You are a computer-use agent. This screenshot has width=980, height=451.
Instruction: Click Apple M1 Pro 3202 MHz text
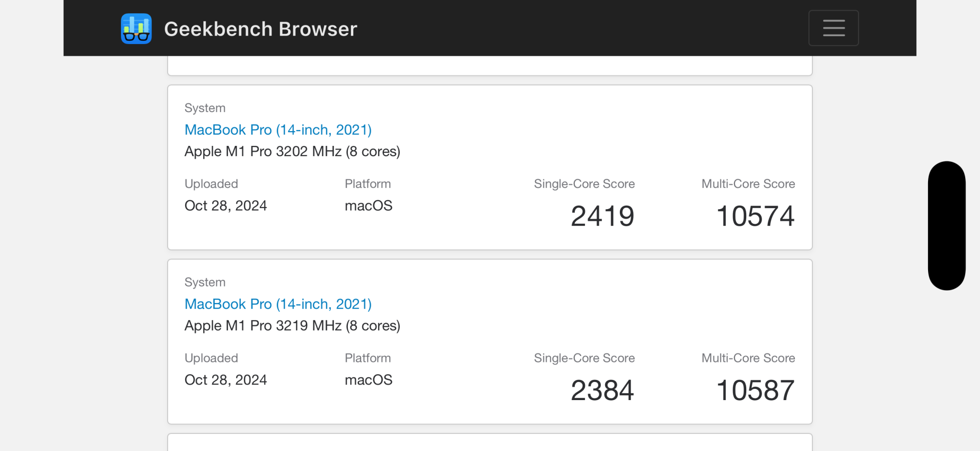pyautogui.click(x=292, y=151)
